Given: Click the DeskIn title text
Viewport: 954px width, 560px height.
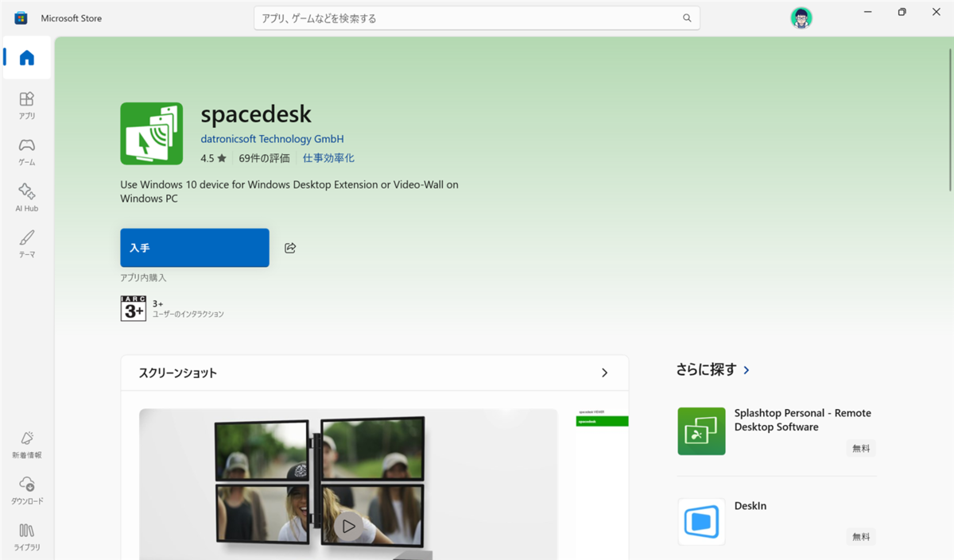Looking at the screenshot, I should tap(750, 506).
